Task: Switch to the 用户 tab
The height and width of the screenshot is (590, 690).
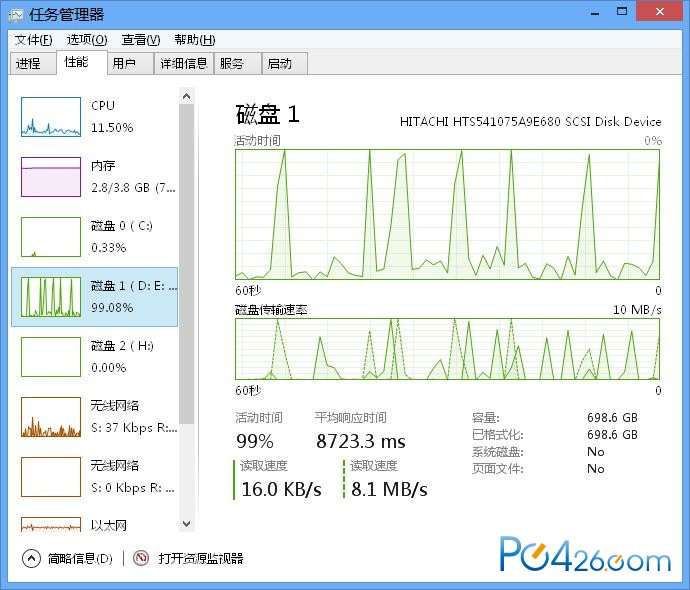Action: click(131, 64)
